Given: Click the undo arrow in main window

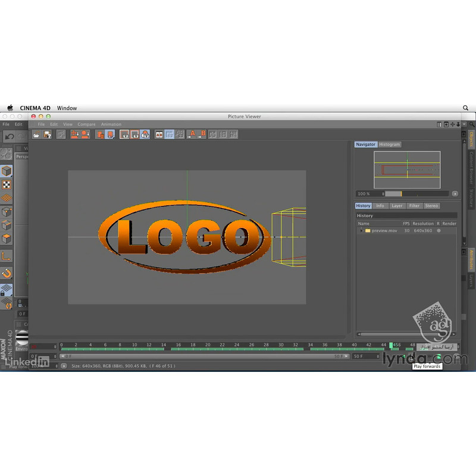Looking at the screenshot, I should 9,137.
